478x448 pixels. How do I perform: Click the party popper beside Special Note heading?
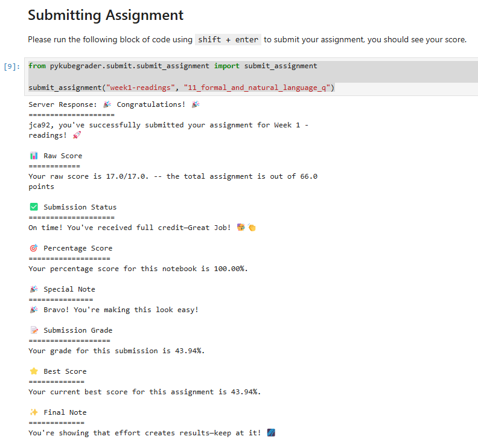coord(34,289)
